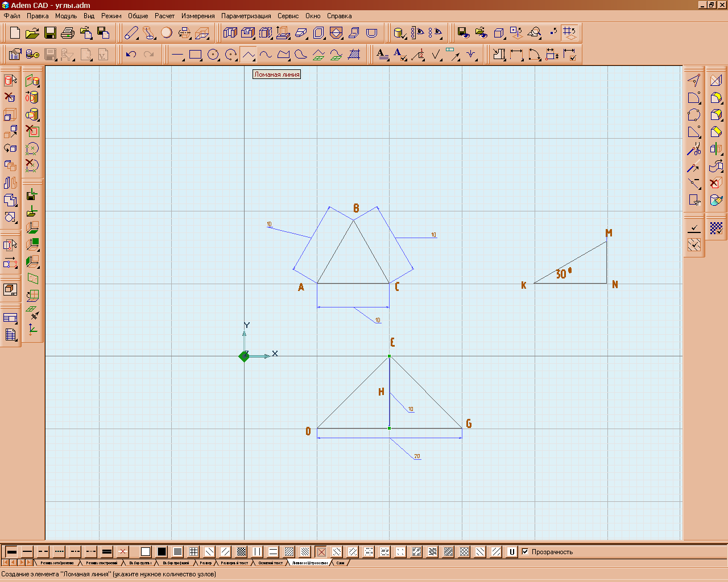Switch to the Режим отображения tab

pyautogui.click(x=56, y=563)
